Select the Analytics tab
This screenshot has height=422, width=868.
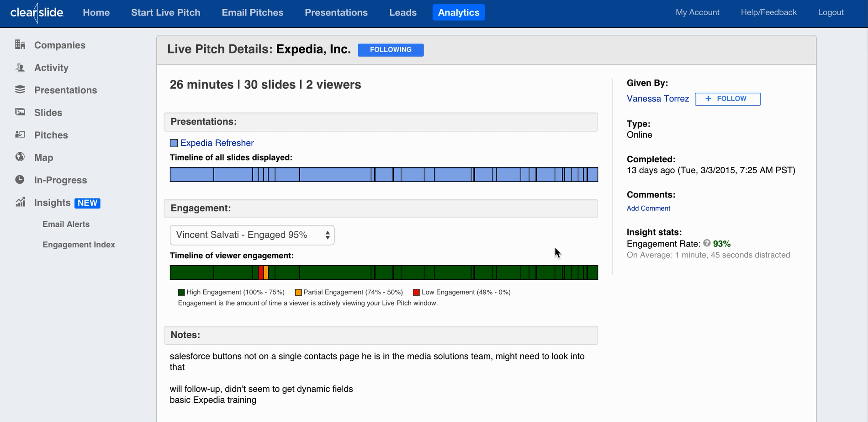459,12
